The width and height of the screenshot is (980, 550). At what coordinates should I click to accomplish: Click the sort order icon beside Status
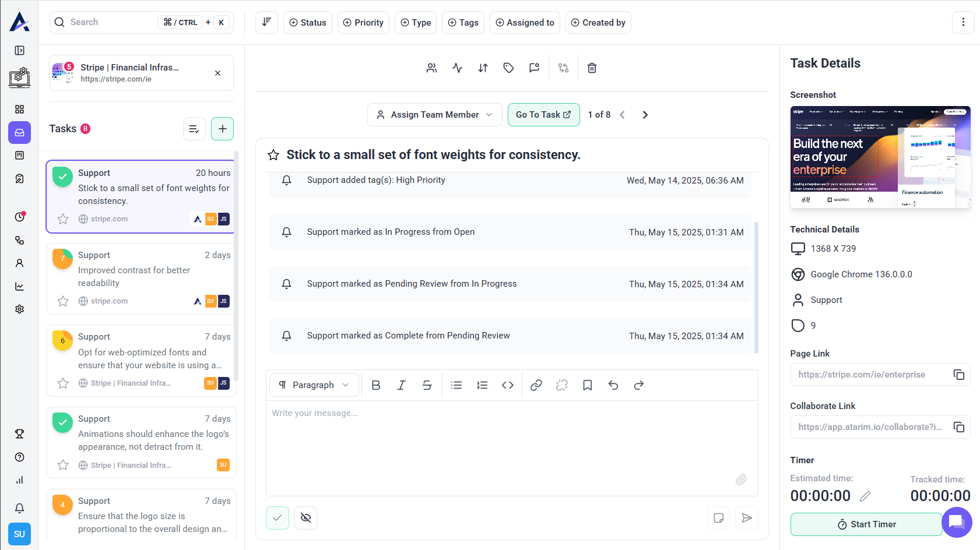(266, 23)
